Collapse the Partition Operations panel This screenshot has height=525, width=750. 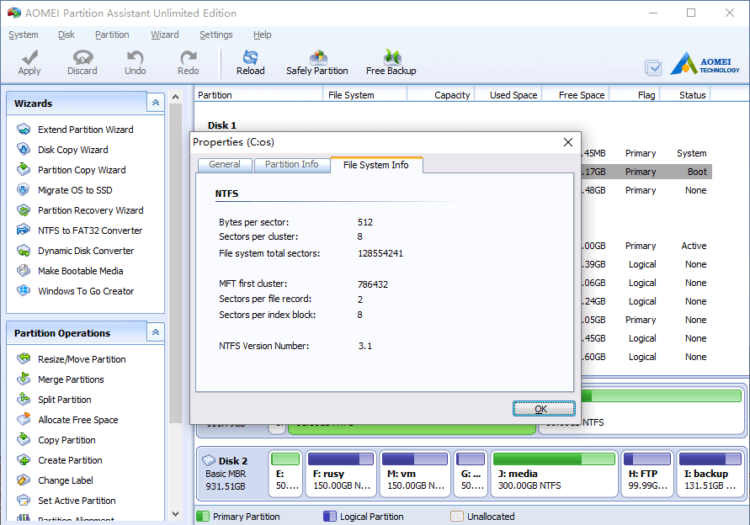pyautogui.click(x=155, y=333)
